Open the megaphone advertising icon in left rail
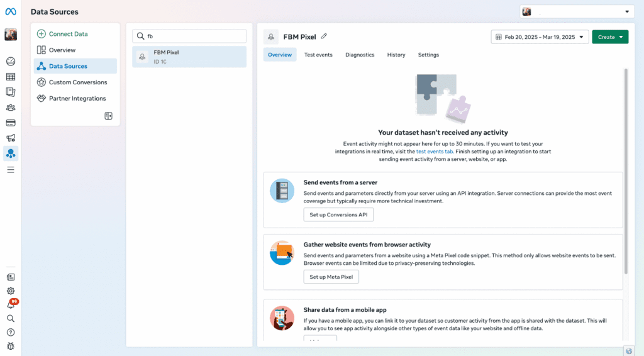 [x=11, y=138]
